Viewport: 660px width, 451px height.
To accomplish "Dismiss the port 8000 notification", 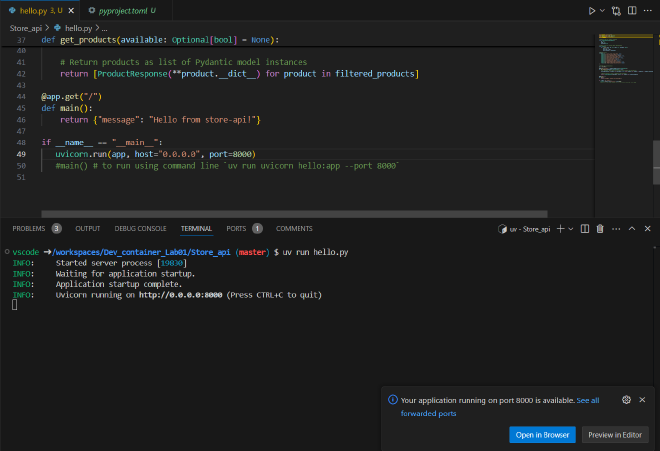I will tap(642, 400).
